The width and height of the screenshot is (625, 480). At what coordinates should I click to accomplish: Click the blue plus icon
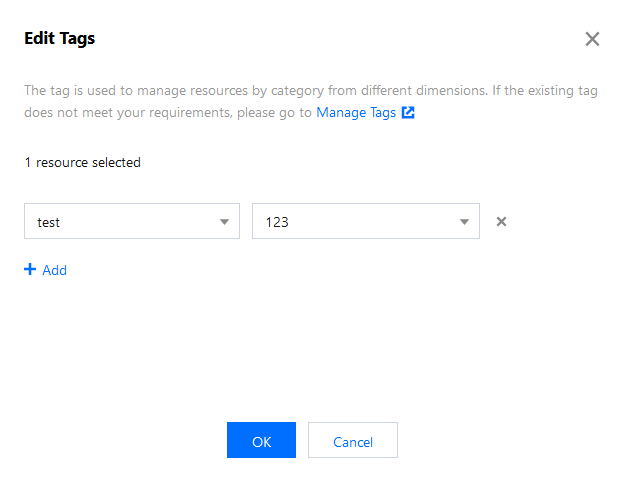pos(30,270)
